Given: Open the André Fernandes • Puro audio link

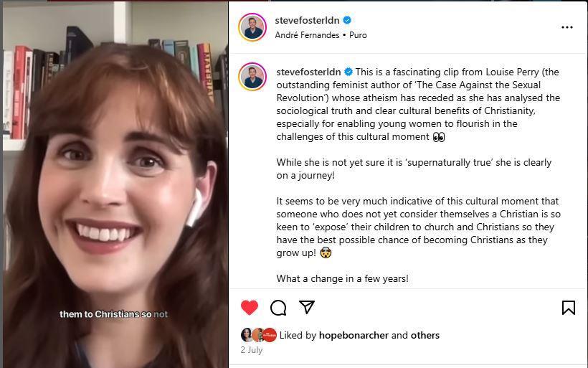Looking at the screenshot, I should [x=321, y=35].
